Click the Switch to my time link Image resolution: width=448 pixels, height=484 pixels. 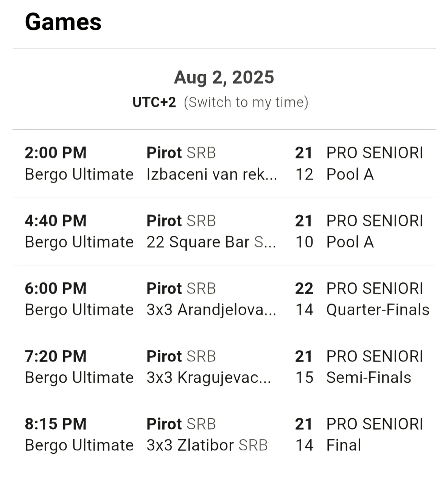[x=246, y=102]
